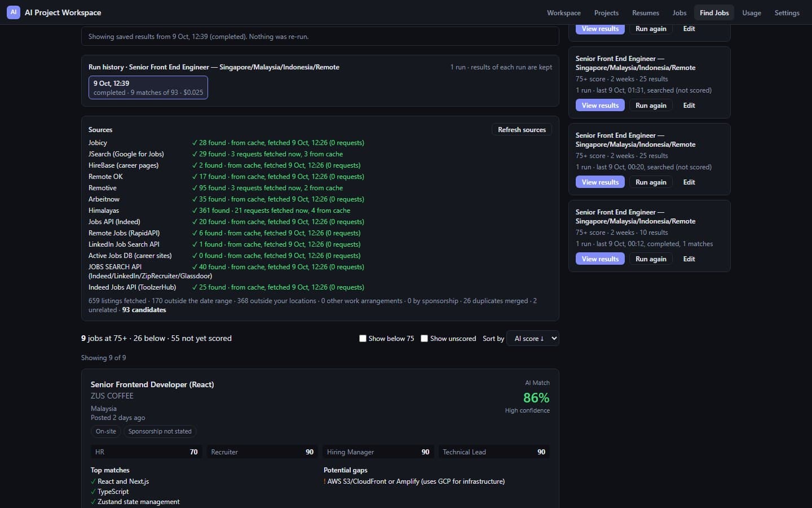The image size is (812, 508).
Task: Switch to the Jobs nav item
Action: coord(679,12)
